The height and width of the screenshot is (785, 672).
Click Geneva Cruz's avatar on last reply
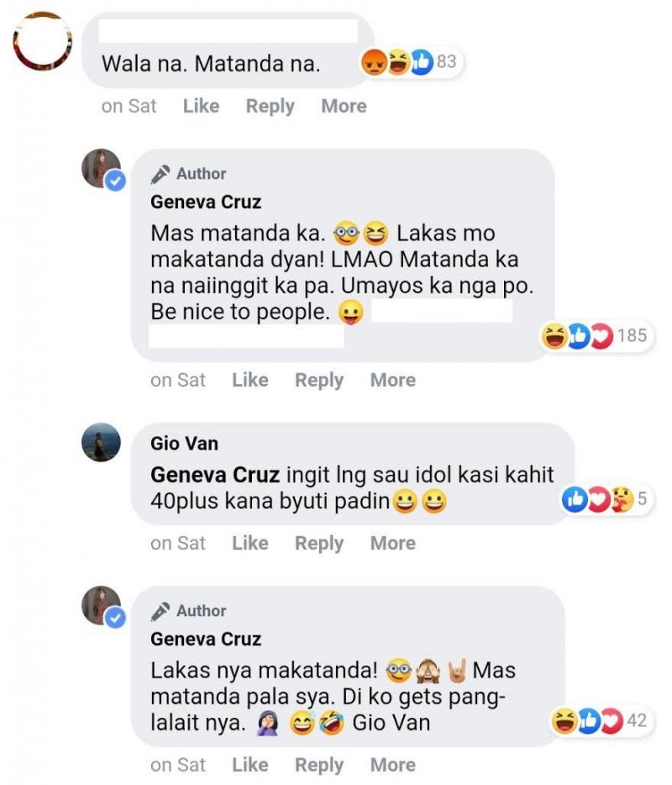(102, 605)
